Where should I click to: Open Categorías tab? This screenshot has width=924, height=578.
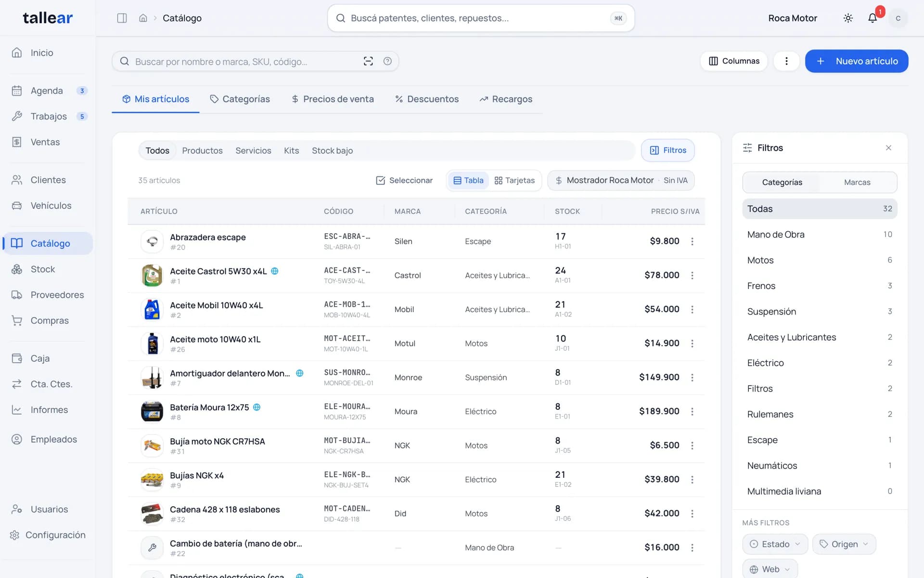coord(240,99)
